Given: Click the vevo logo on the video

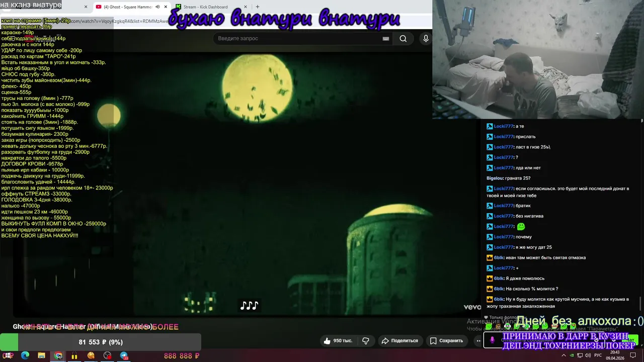Looking at the screenshot, I should click(472, 307).
